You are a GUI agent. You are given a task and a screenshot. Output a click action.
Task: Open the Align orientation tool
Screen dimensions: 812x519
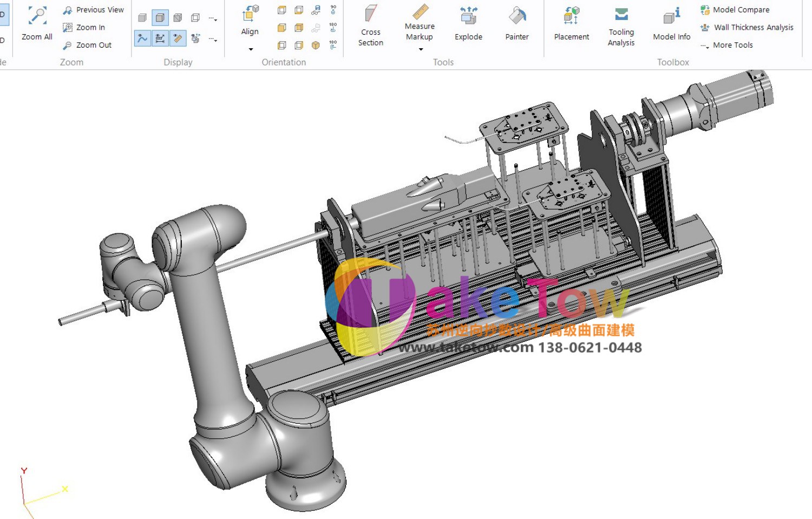(x=250, y=20)
